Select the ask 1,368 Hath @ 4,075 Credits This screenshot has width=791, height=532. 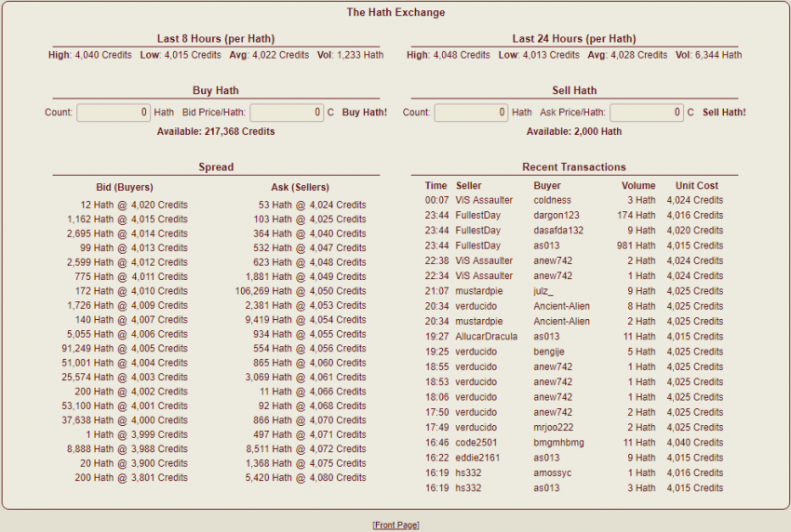306,463
